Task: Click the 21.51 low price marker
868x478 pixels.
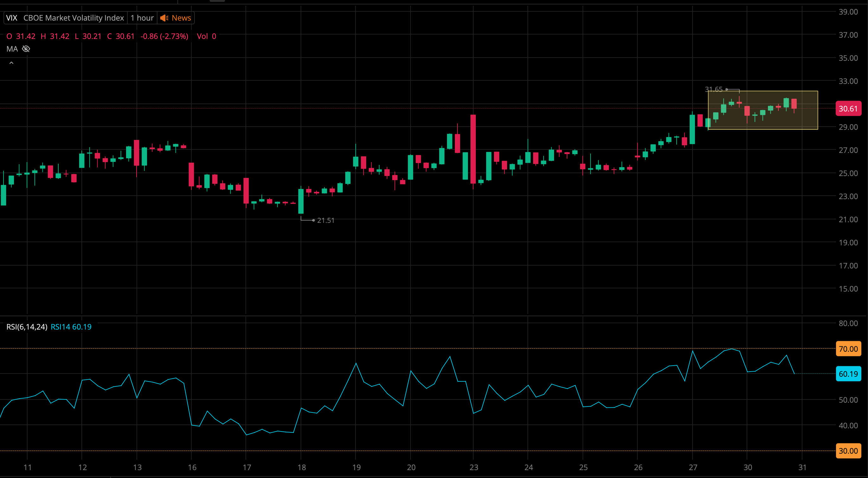Action: point(326,220)
